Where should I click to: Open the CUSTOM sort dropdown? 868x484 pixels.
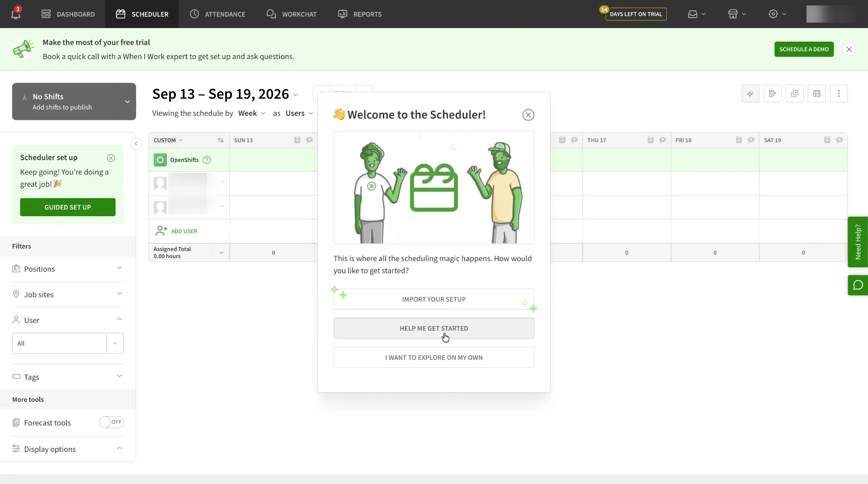click(x=168, y=140)
